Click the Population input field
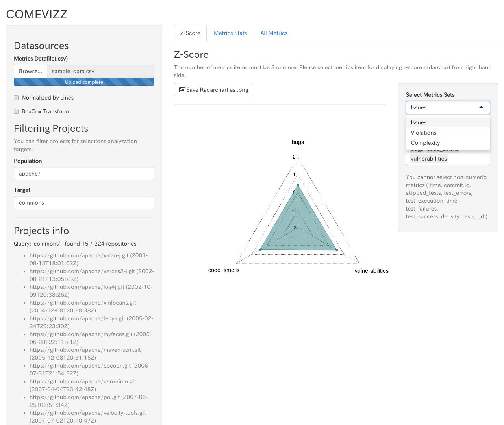 pos(84,174)
